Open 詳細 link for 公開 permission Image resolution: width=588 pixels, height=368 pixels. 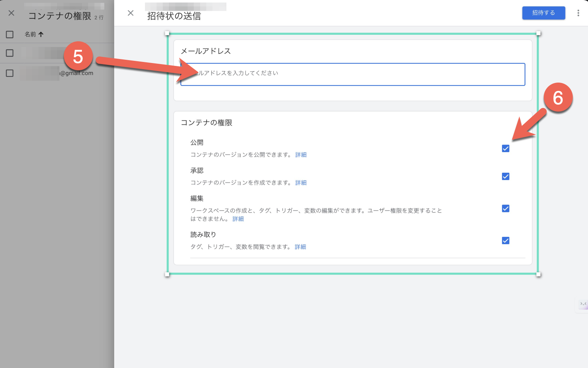pyautogui.click(x=301, y=155)
